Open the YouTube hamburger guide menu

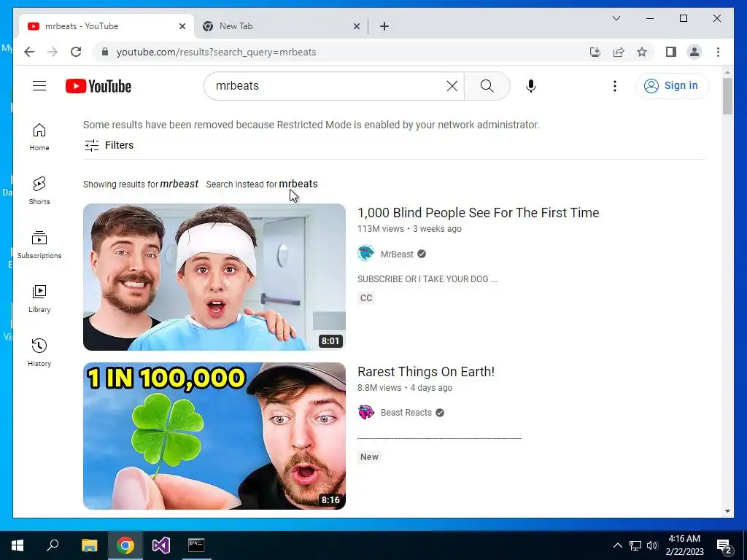[x=39, y=86]
